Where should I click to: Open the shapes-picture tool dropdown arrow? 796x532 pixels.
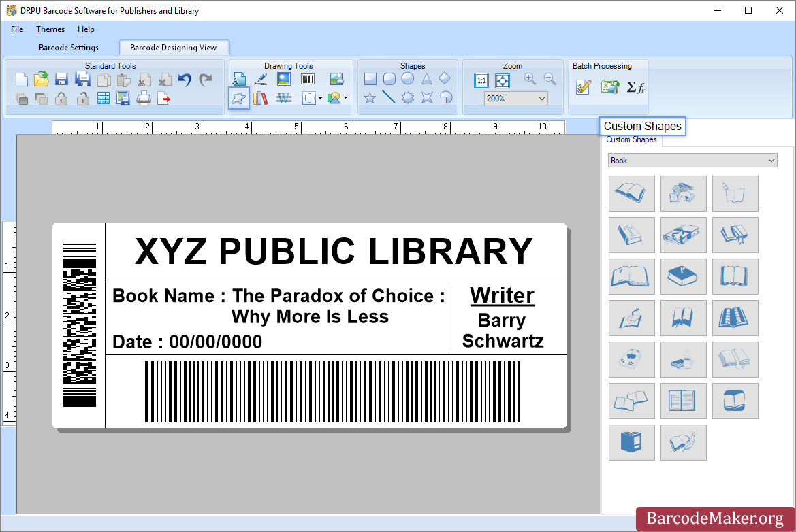point(346,99)
